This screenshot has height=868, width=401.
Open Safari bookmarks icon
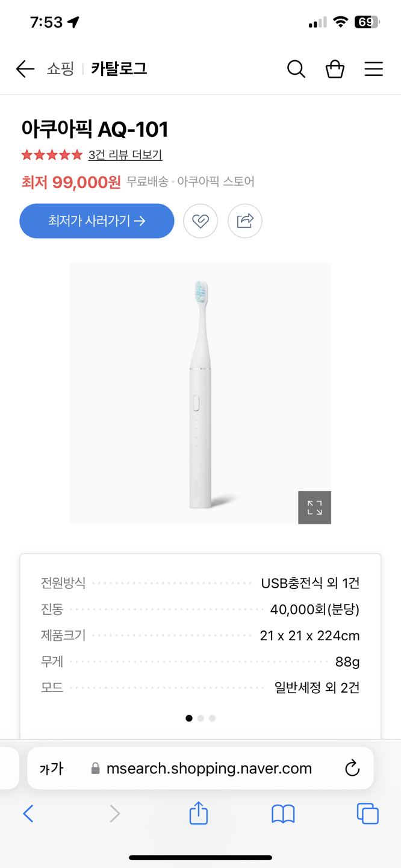point(283,813)
